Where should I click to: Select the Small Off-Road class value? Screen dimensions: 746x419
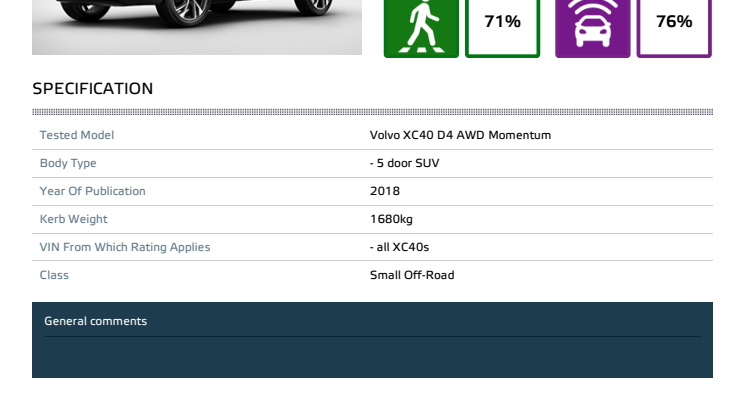(x=412, y=275)
